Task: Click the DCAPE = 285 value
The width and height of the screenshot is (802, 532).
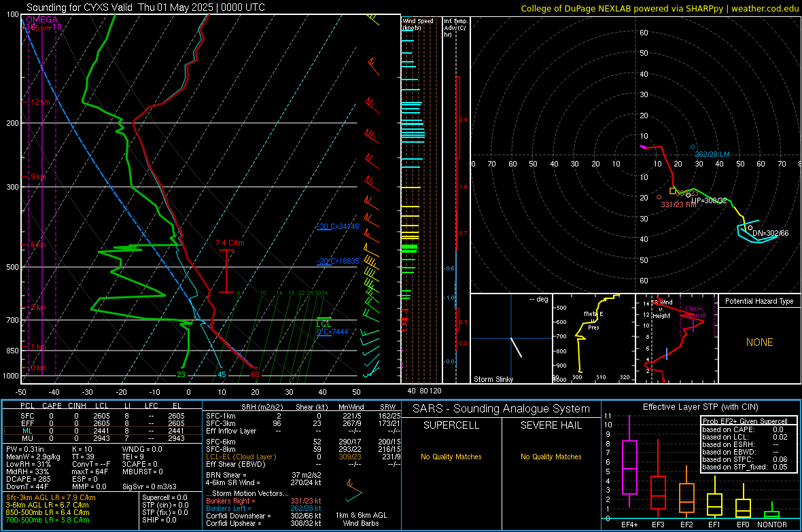Action: tap(29, 479)
